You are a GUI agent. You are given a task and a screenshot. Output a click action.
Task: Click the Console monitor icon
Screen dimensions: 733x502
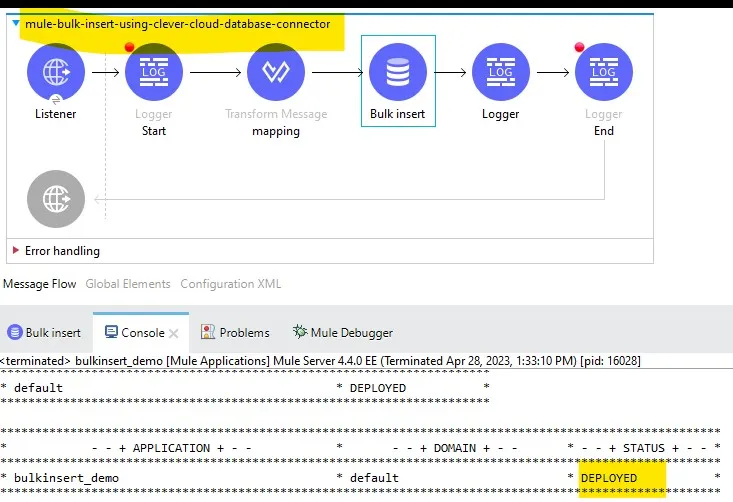tap(111, 332)
